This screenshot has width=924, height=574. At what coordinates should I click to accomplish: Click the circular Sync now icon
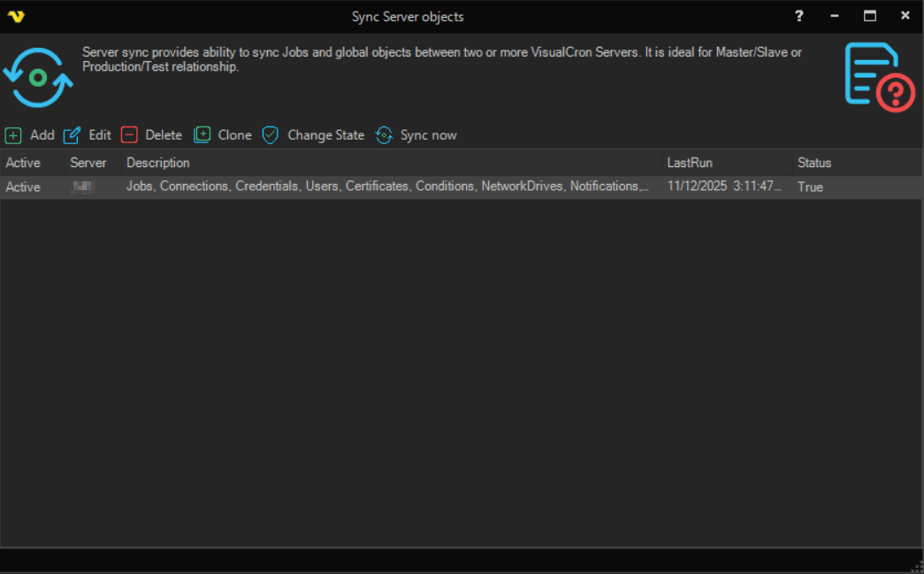pyautogui.click(x=384, y=135)
